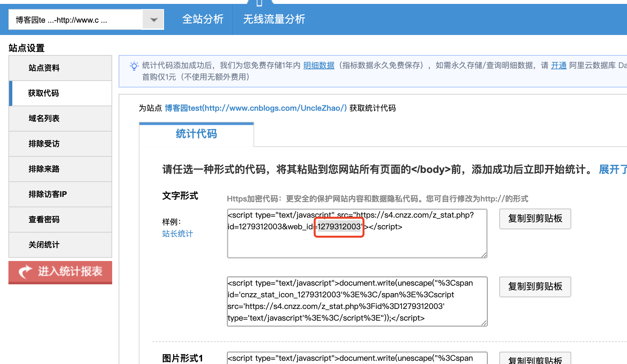
Task: Click the 图片形式1 code textarea
Action: click(357, 358)
